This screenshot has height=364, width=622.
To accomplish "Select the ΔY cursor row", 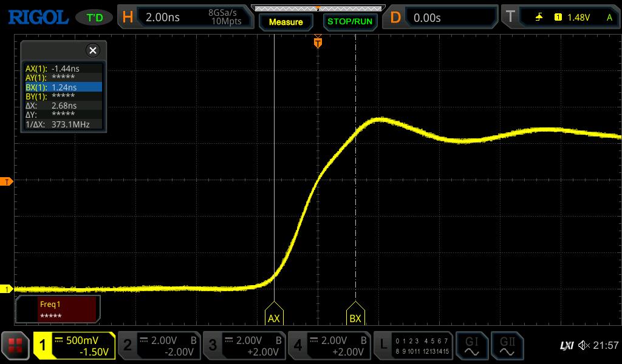I will [63, 115].
